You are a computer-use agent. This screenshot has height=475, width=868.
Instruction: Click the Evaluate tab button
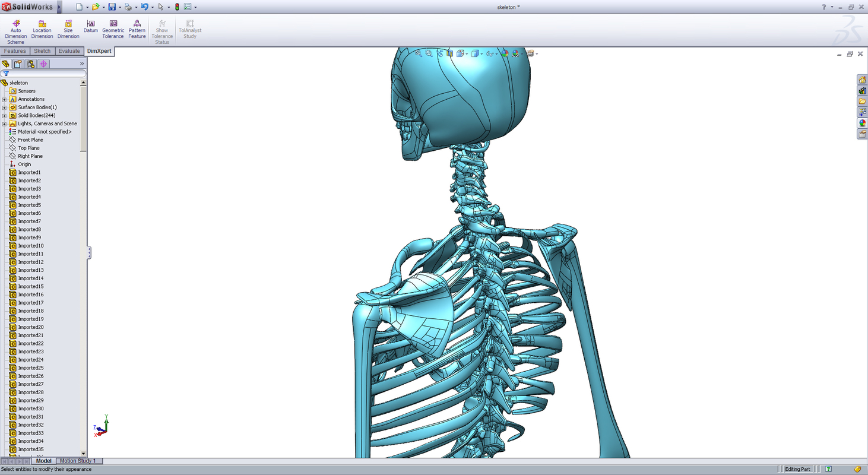[69, 50]
